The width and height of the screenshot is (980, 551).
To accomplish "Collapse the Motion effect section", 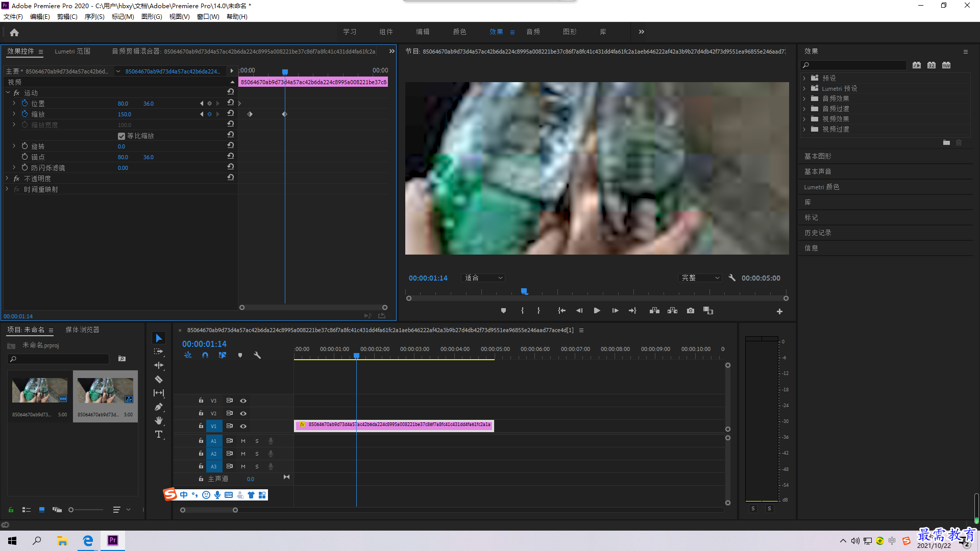I will [x=8, y=92].
